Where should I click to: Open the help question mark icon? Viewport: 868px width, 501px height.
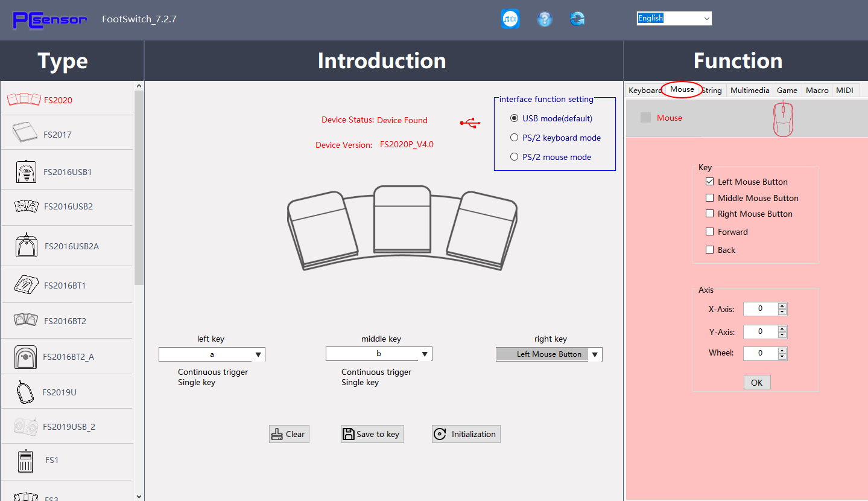point(545,19)
